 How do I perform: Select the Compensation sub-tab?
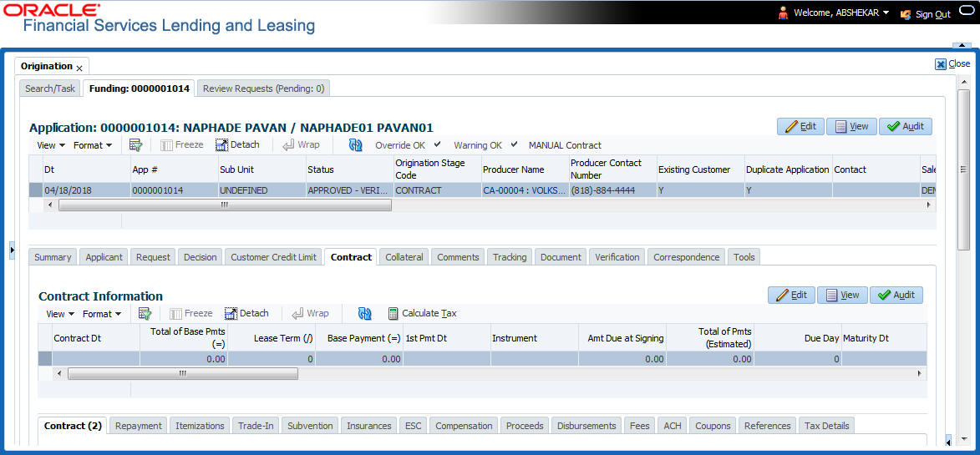point(464,425)
